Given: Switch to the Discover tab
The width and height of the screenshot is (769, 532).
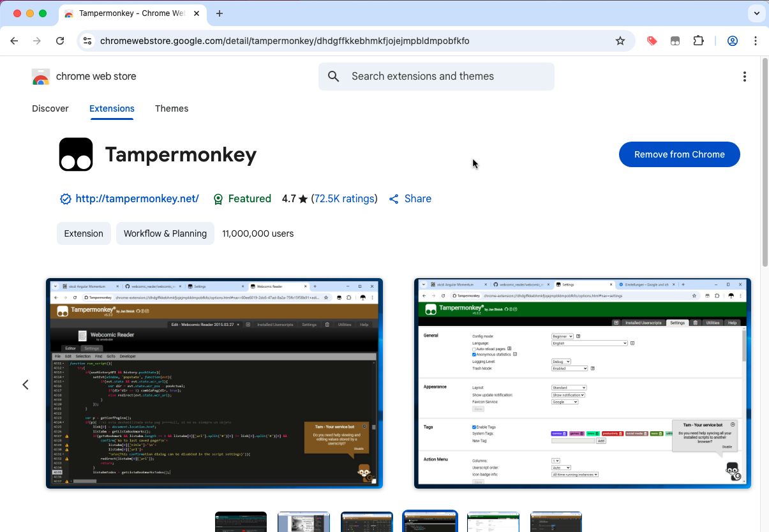Looking at the screenshot, I should click(x=50, y=108).
